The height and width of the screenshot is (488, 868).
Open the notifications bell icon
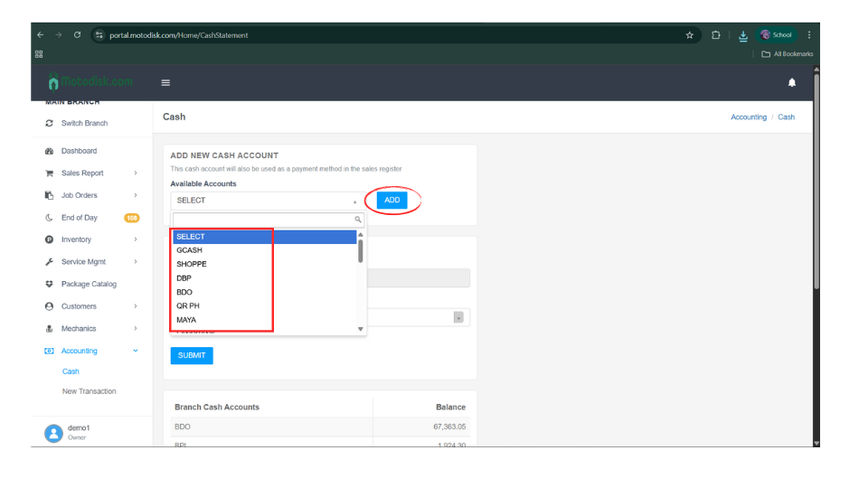[792, 82]
